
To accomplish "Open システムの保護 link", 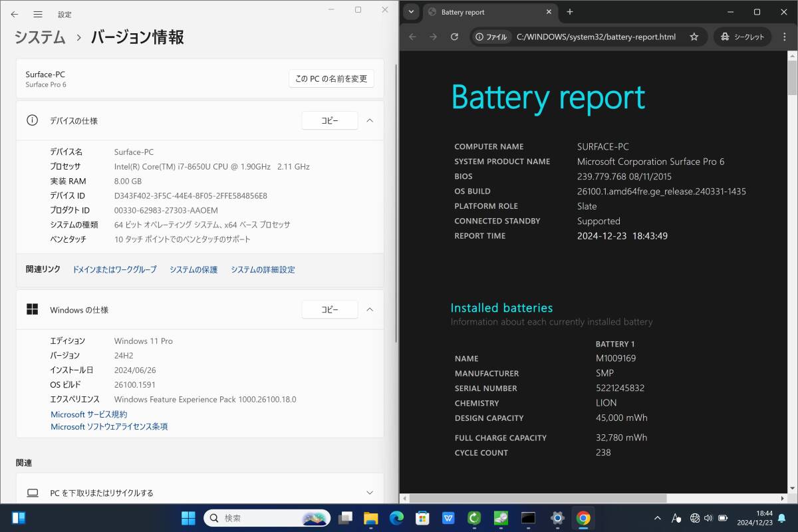I will tap(194, 269).
